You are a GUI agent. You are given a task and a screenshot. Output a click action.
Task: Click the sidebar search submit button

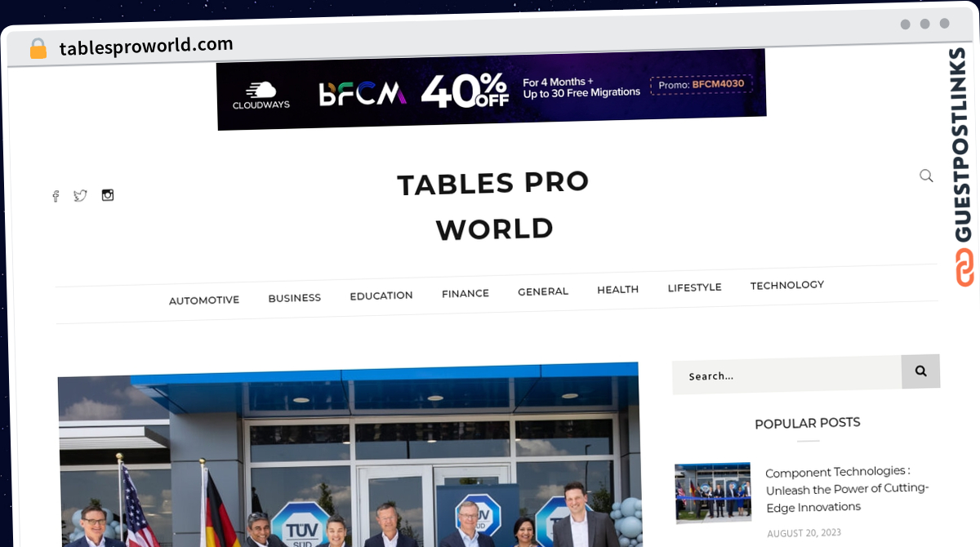[920, 371]
